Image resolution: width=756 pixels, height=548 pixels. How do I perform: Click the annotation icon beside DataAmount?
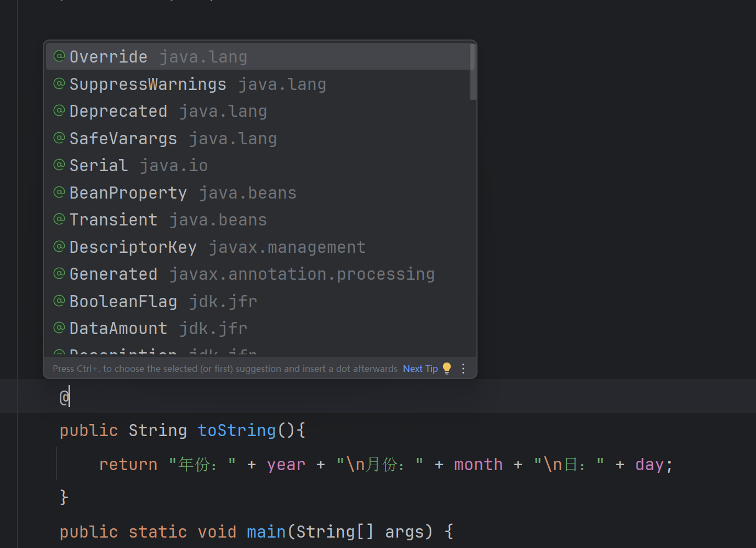click(59, 327)
